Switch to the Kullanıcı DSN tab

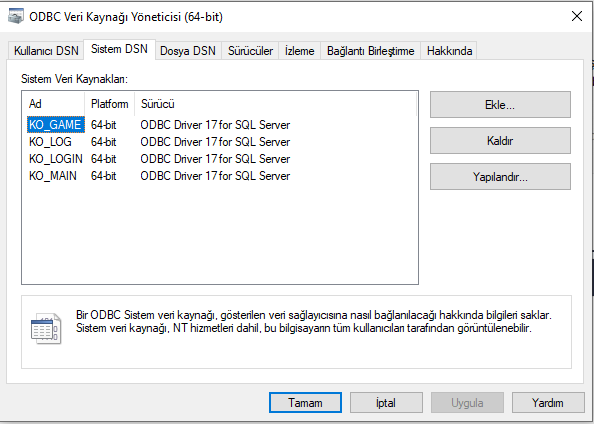pyautogui.click(x=46, y=51)
